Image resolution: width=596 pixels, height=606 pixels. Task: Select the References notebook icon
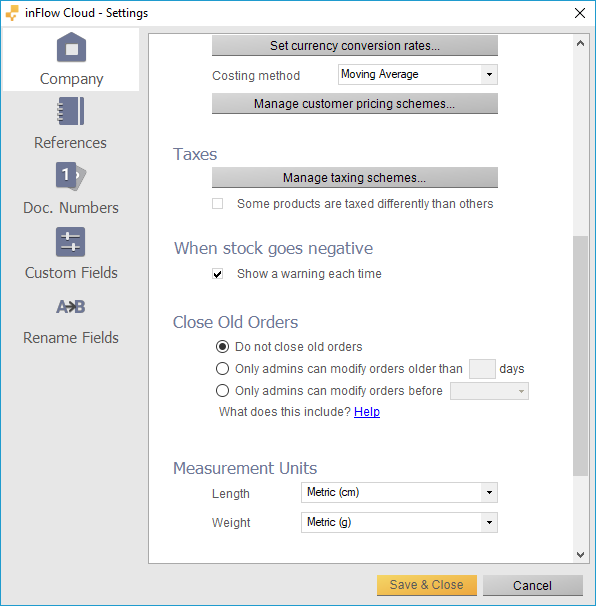[x=71, y=111]
